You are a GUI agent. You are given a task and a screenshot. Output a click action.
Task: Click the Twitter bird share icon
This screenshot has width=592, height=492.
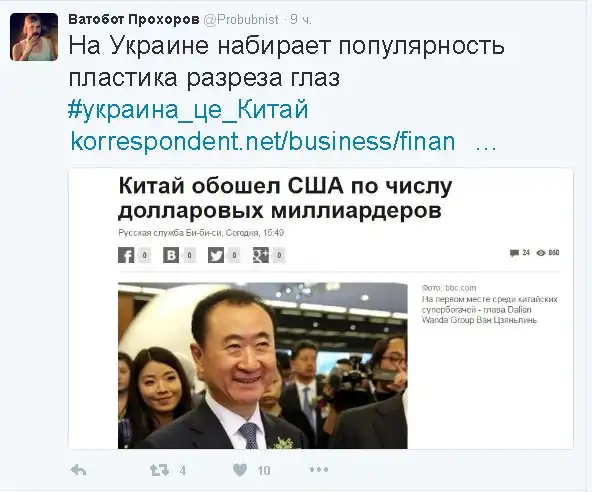coord(216,255)
